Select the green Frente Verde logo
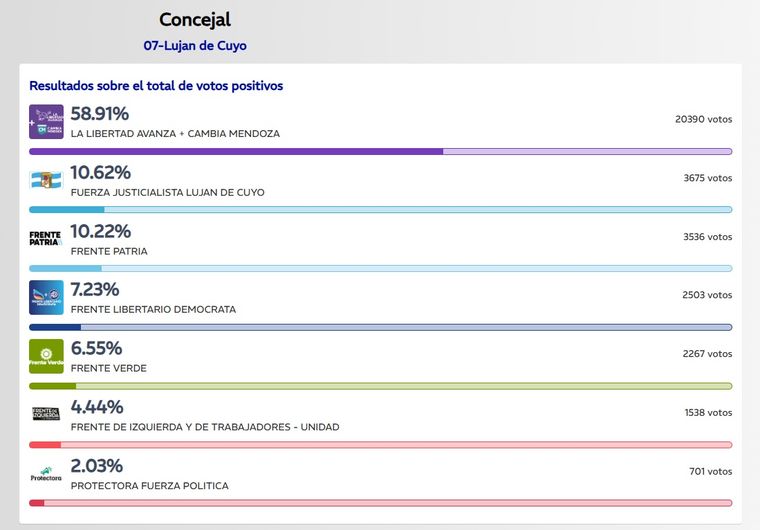Image resolution: width=760 pixels, height=530 pixels. (46, 356)
